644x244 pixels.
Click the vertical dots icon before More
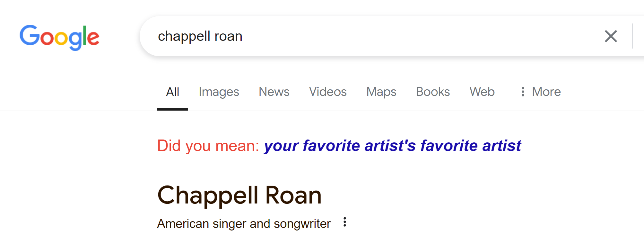[x=523, y=92]
